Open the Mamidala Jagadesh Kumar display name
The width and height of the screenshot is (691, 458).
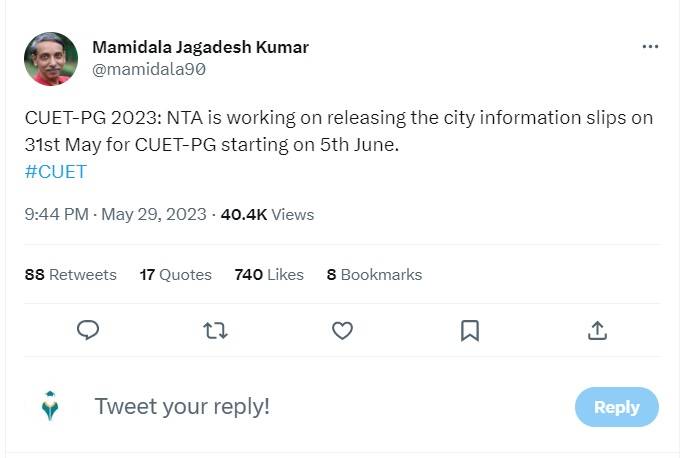[200, 47]
